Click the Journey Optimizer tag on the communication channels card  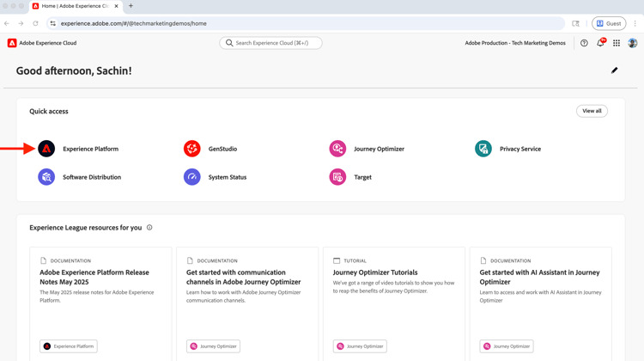click(x=213, y=346)
